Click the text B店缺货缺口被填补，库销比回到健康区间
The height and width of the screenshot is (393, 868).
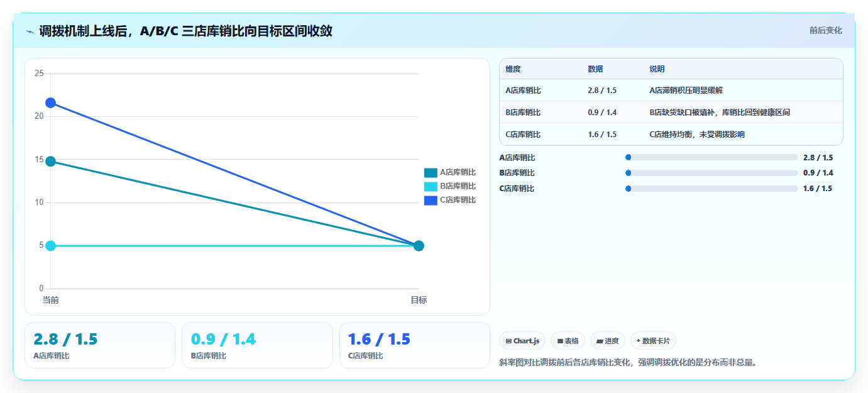tap(720, 113)
